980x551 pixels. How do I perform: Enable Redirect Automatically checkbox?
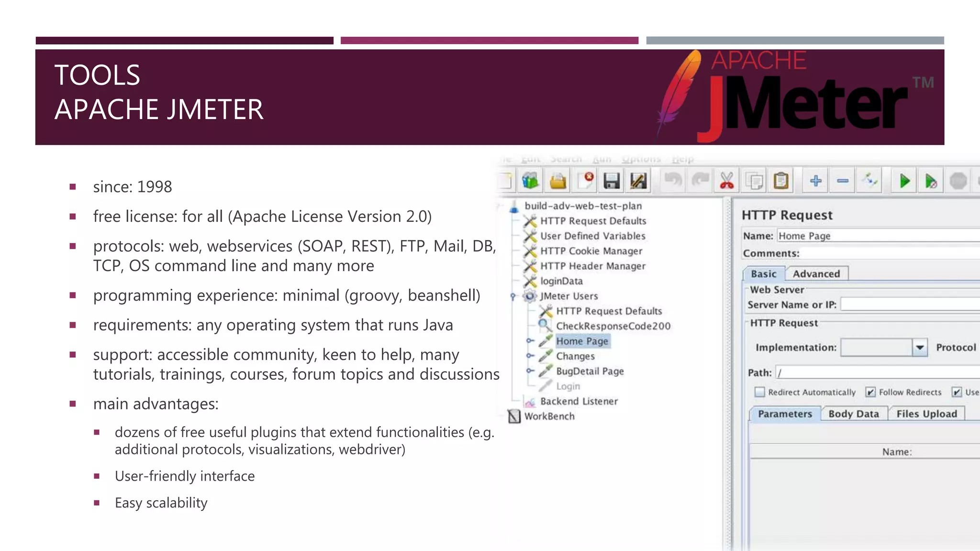tap(760, 392)
